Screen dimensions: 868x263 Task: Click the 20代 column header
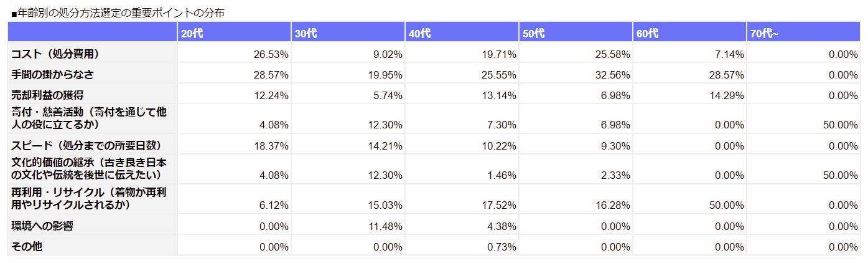point(191,34)
